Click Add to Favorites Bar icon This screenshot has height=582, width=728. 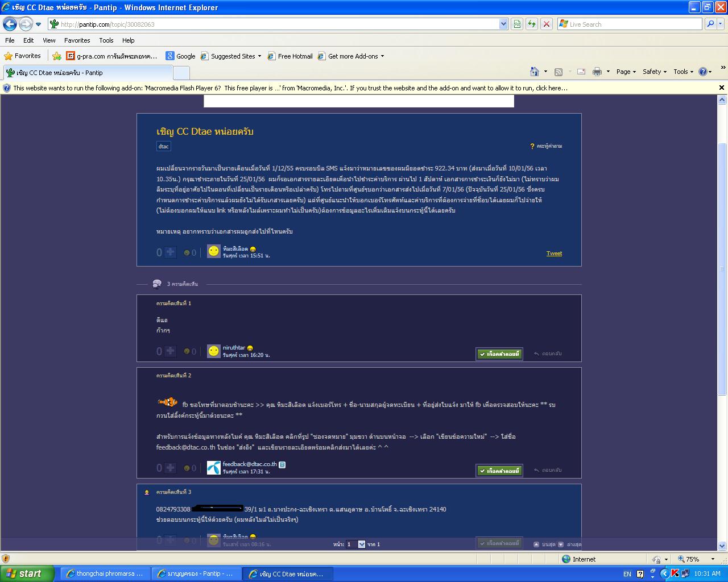[x=57, y=56]
